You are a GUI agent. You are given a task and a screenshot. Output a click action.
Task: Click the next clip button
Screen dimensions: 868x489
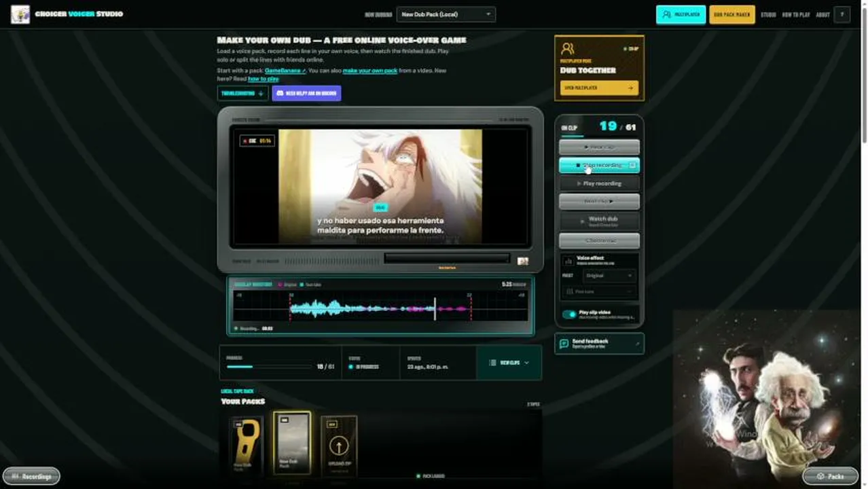tap(599, 201)
